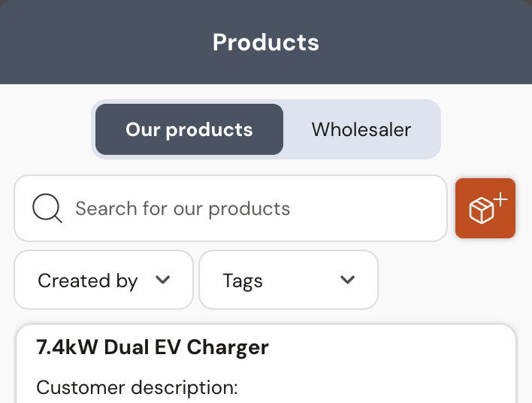Click the Customer description label
The height and width of the screenshot is (403, 532).
[137, 388]
